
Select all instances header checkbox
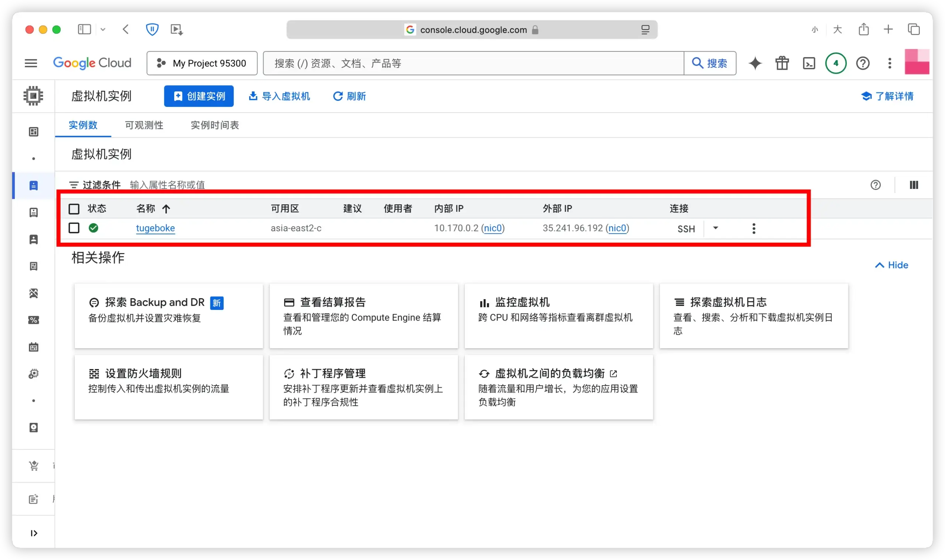[x=74, y=209]
